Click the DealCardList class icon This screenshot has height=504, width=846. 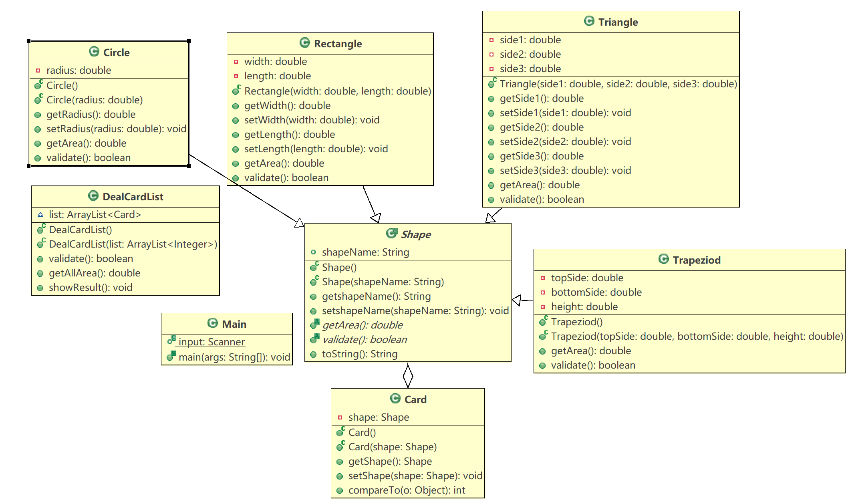tap(93, 196)
